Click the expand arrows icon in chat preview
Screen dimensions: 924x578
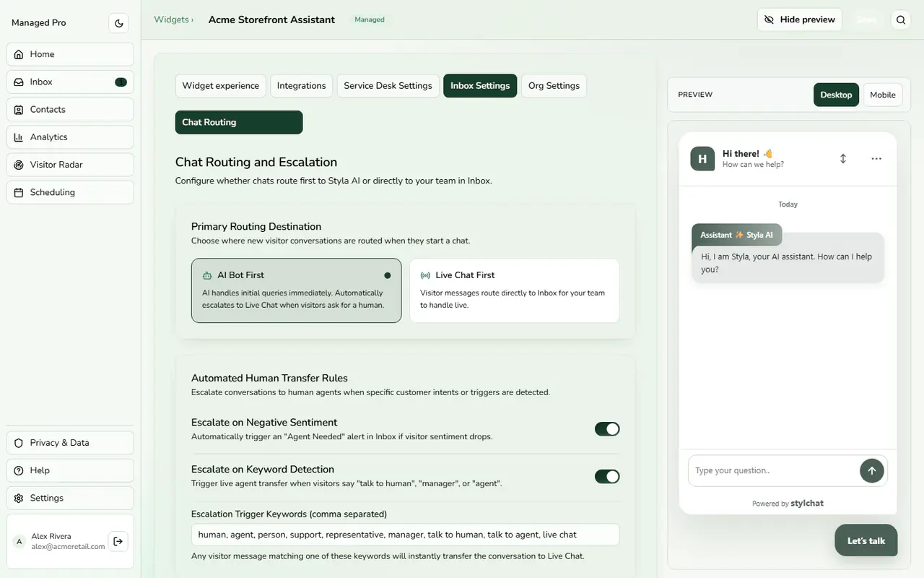click(843, 158)
